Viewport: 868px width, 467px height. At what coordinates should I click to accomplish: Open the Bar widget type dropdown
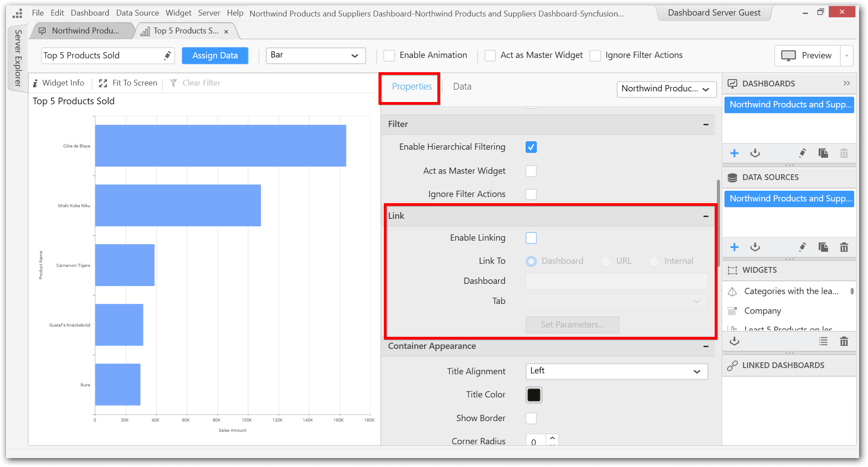coord(316,56)
